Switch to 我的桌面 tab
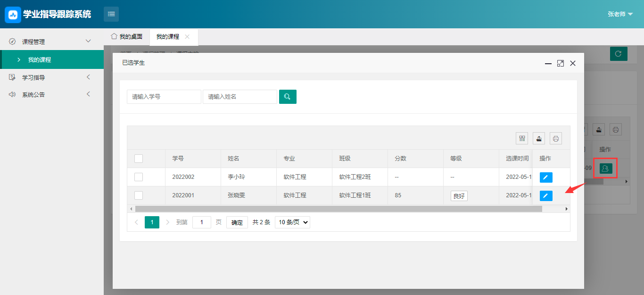 126,37
